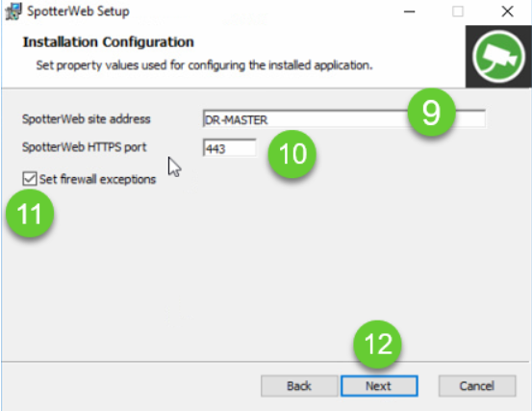Click the green number 11 badge
This screenshot has width=532, height=411.
pyautogui.click(x=30, y=214)
